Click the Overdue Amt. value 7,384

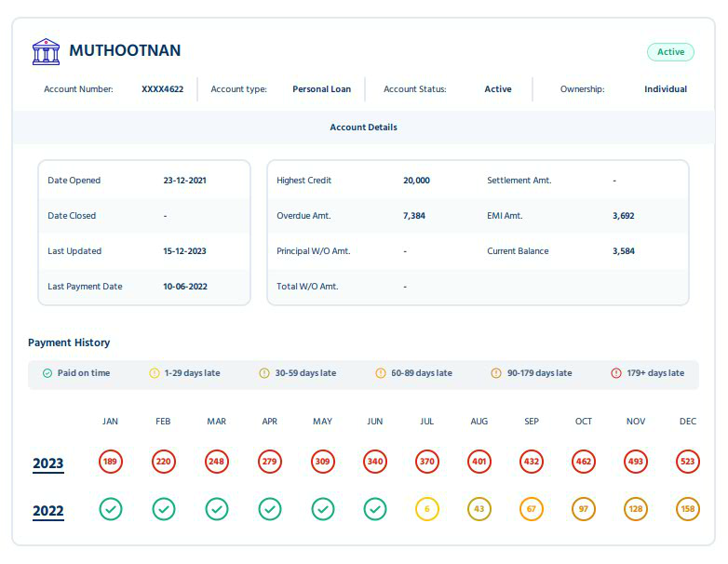[414, 216]
